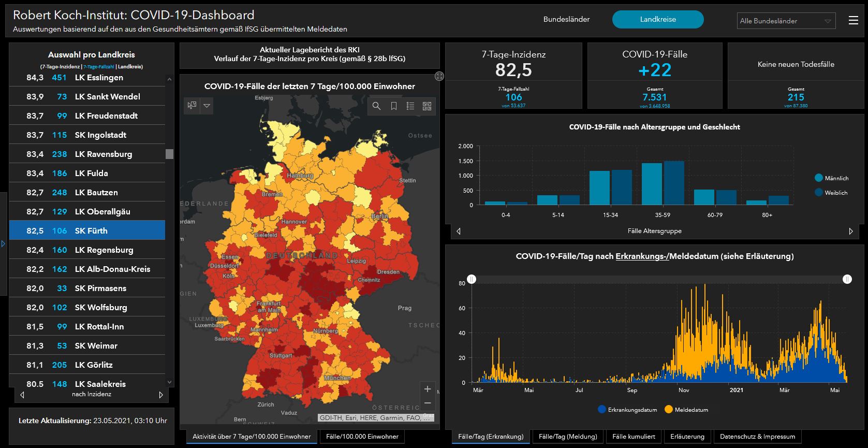The height and width of the screenshot is (448, 868).
Task: Show the map legend list
Action: (410, 106)
